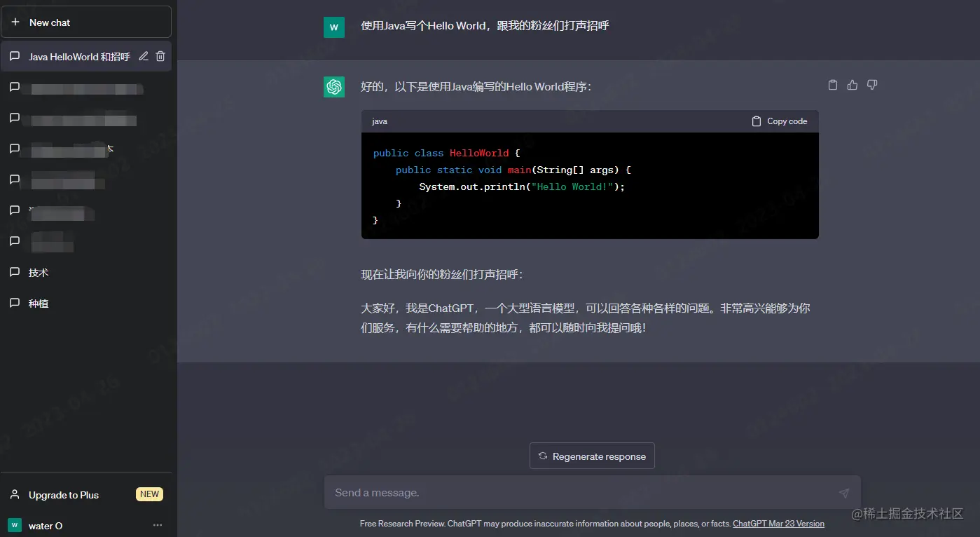The image size is (980, 537).
Task: Start a New chat
Action: pyautogui.click(x=86, y=22)
